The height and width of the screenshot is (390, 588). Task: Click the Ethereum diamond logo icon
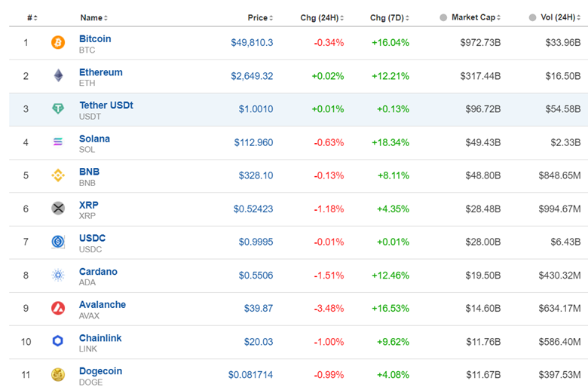pos(58,76)
